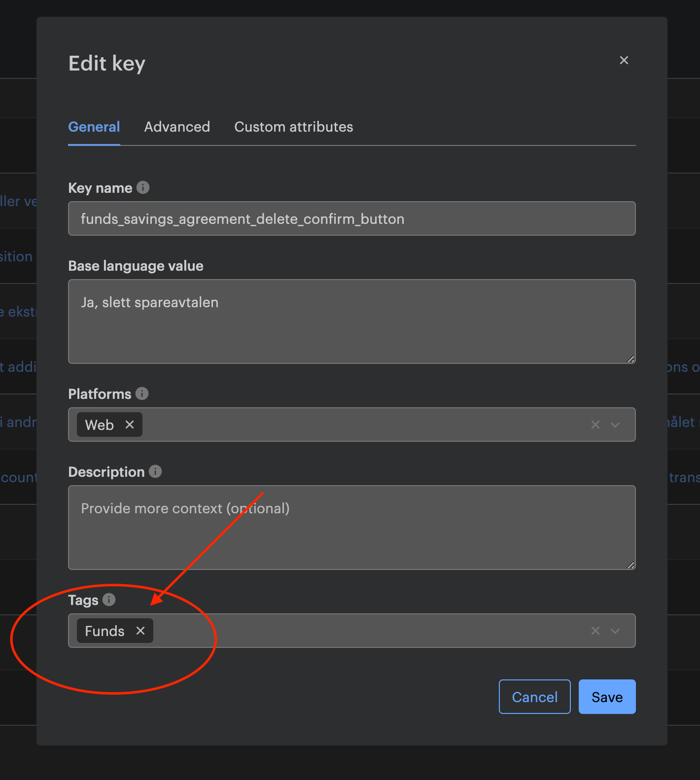
Task: Expand the Tags dropdown
Action: point(615,631)
